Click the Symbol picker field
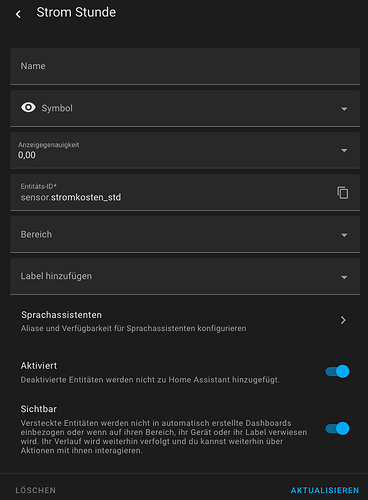The width and height of the screenshot is (368, 500). point(185,108)
